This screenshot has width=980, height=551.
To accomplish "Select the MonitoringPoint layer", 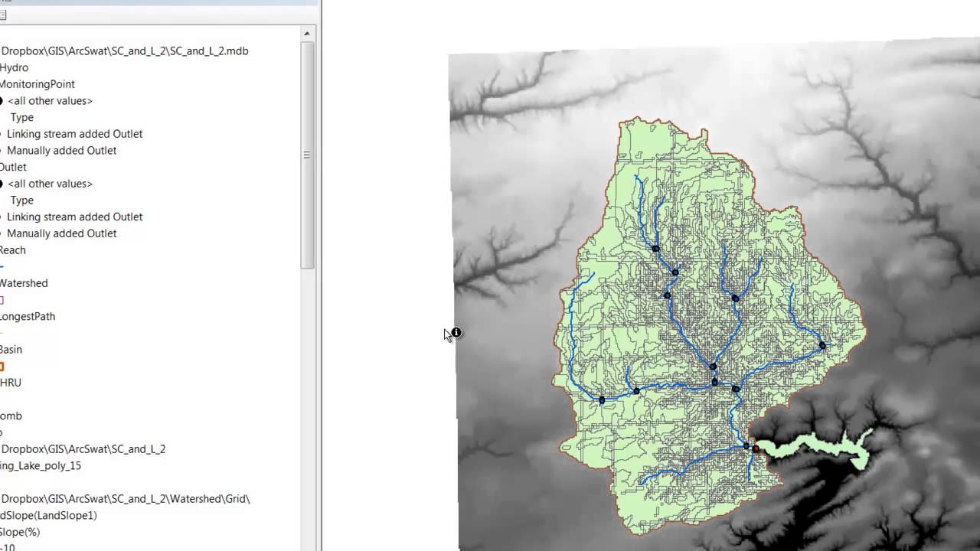I will click(x=37, y=84).
